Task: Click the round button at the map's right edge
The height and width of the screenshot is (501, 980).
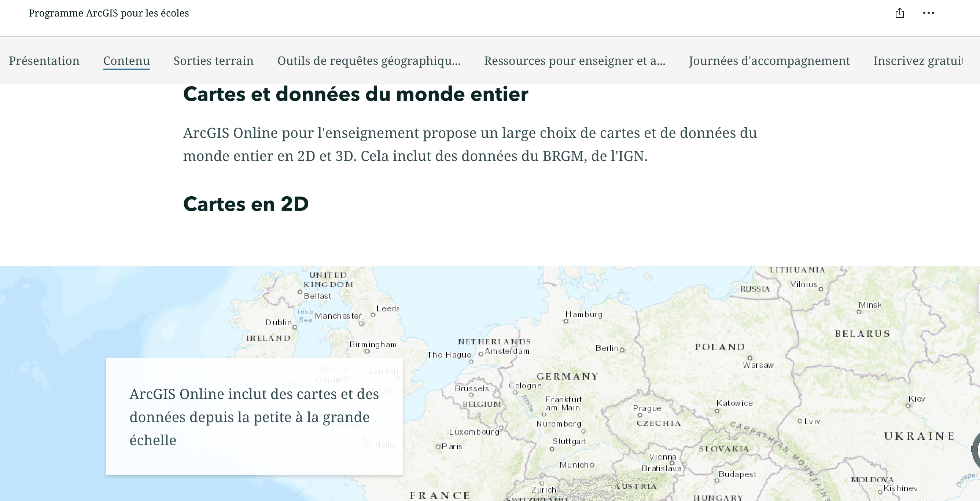Action: click(976, 450)
